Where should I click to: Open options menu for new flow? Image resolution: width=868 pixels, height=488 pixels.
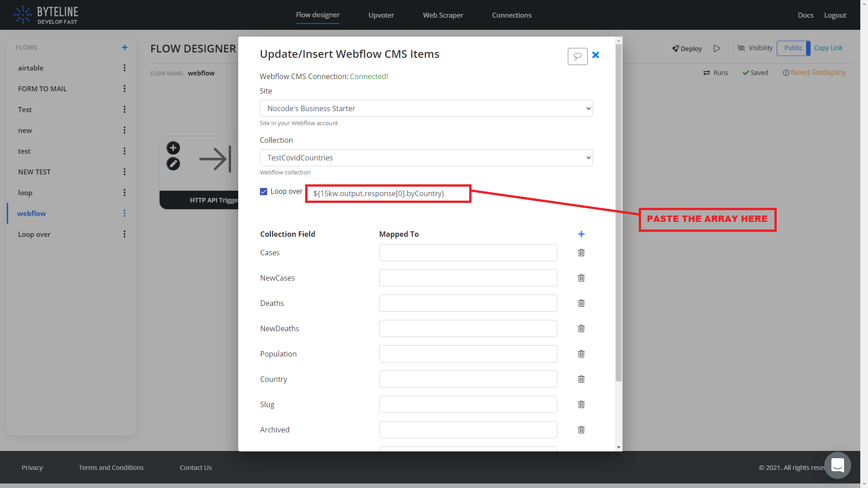click(124, 130)
